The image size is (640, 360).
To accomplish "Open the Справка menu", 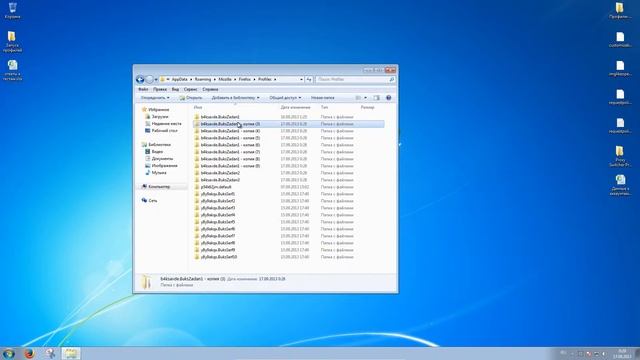I will pyautogui.click(x=210, y=89).
